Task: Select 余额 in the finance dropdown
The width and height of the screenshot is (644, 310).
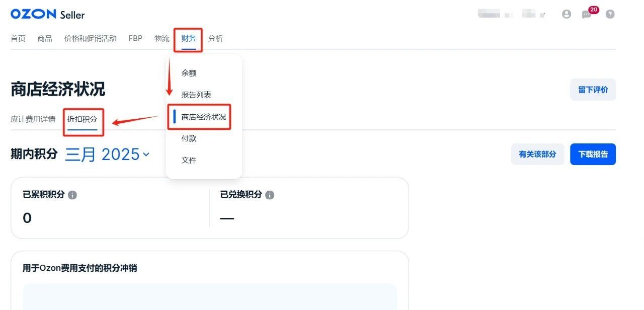Action: [189, 73]
